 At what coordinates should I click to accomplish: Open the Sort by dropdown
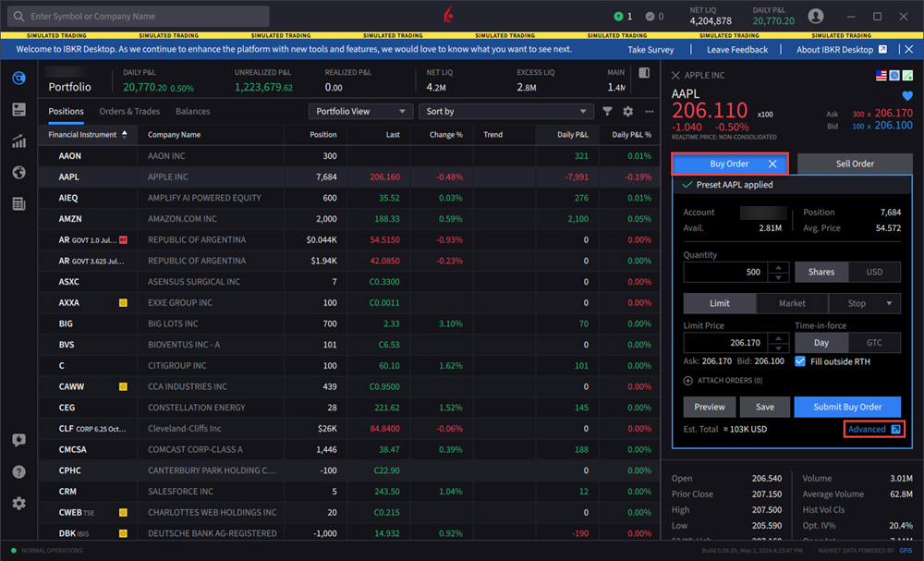click(x=506, y=112)
